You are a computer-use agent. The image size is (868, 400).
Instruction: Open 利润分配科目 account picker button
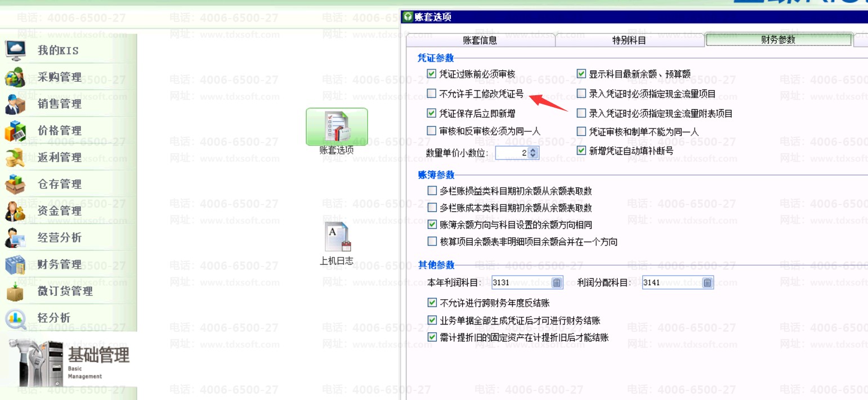pos(708,283)
